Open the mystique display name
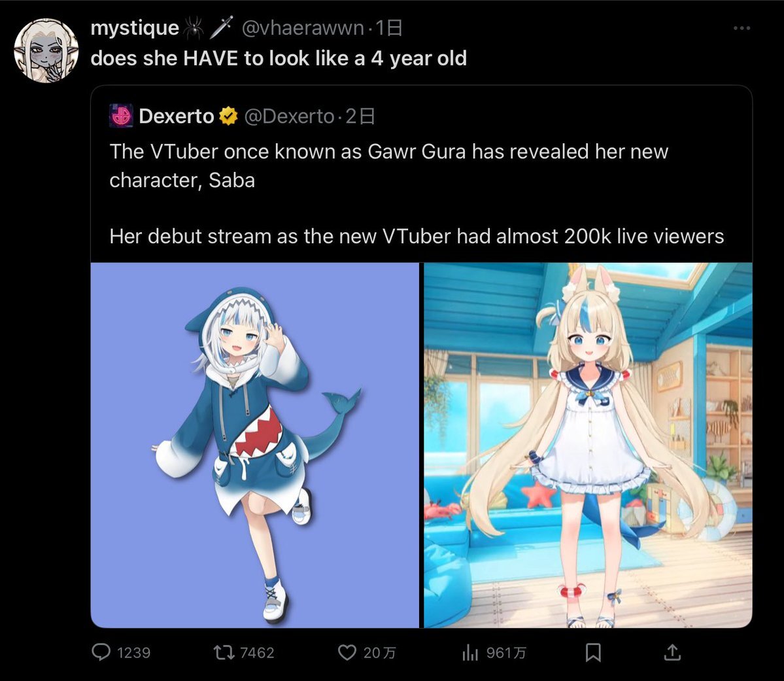Screen dimensions: 784x681 tap(135, 27)
